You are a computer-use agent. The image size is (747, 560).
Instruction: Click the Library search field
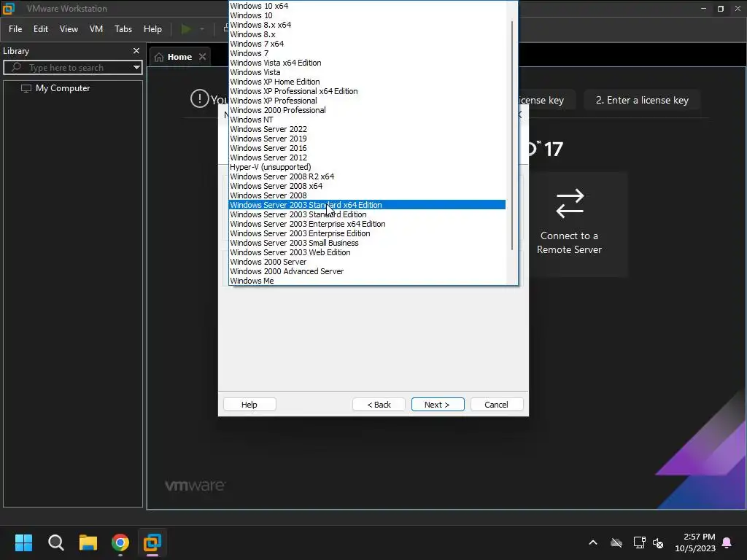[73, 68]
